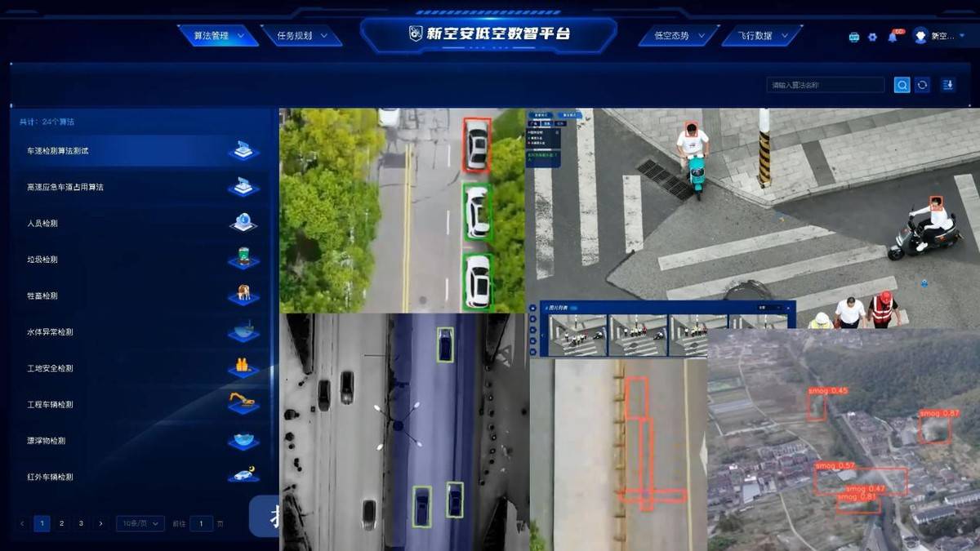
Task: Select the 漂浮物检测 row
Action: click(x=140, y=440)
